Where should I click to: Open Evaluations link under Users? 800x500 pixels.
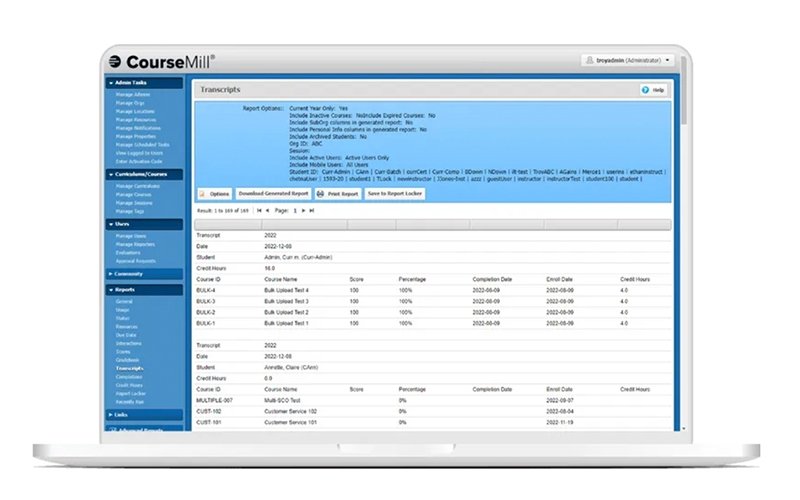point(128,253)
